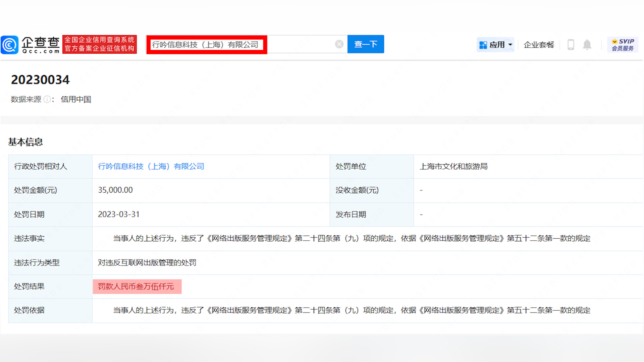Click the 处罚金额(元) label cell

point(50,190)
